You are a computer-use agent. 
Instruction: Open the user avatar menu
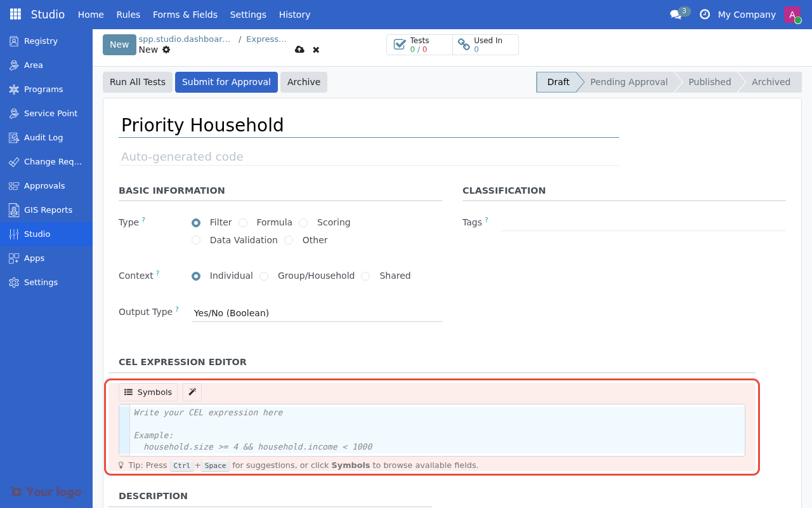point(792,15)
